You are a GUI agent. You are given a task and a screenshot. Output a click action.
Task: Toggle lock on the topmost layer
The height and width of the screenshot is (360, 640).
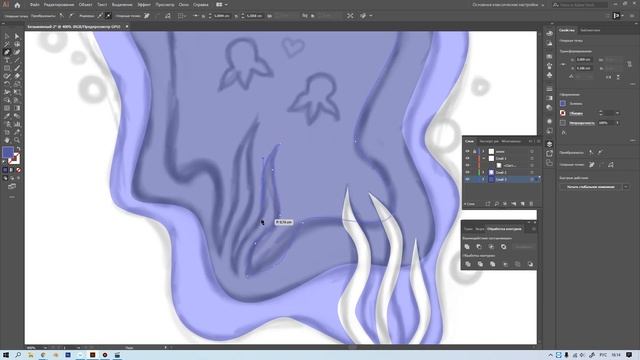click(x=474, y=151)
